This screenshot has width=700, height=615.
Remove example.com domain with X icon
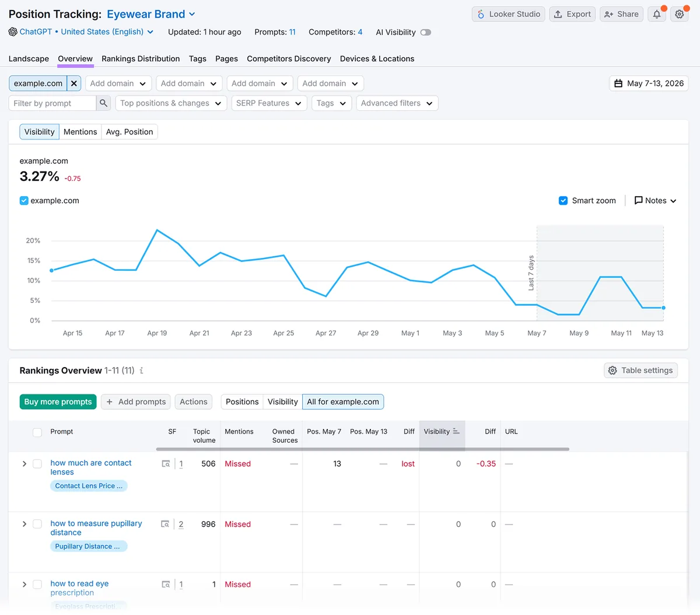[x=74, y=83]
